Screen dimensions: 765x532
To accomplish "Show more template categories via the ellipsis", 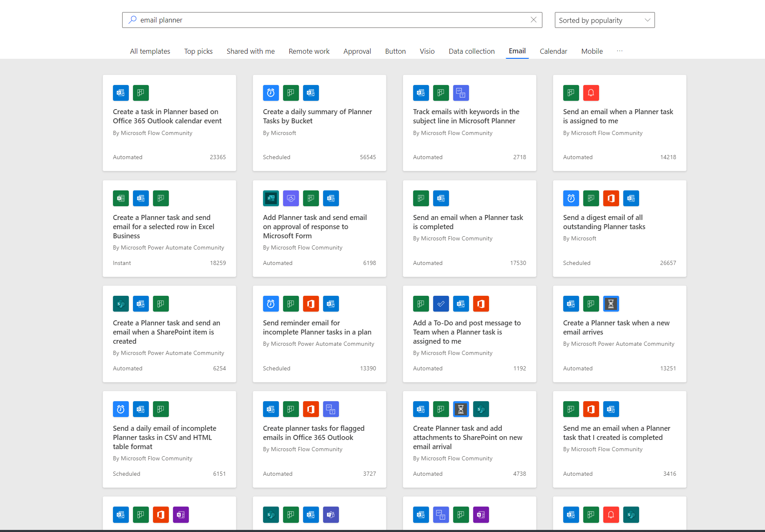I will pos(620,51).
